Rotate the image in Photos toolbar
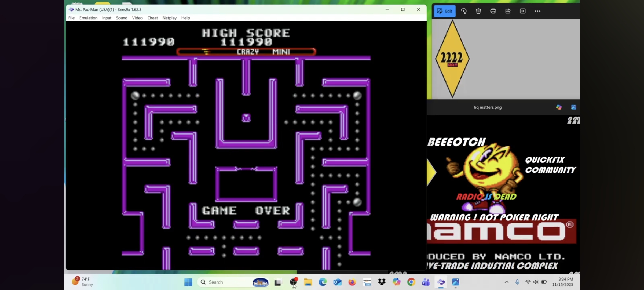Screen dimensions: 644x290 click(464, 11)
